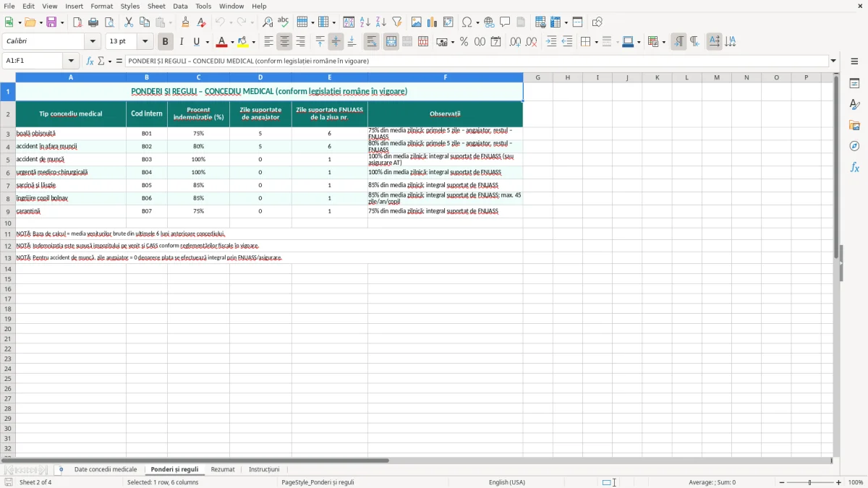Toggle Bold formatting

166,41
